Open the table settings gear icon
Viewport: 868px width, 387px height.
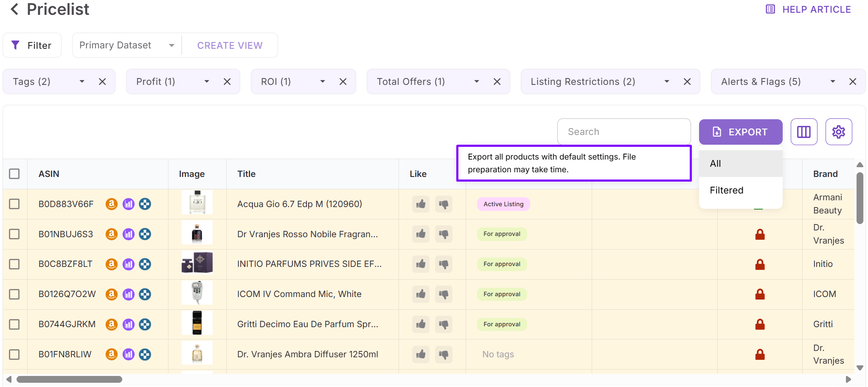point(839,132)
